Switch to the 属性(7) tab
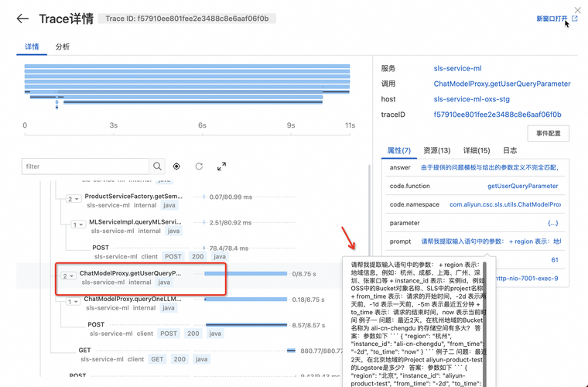The image size is (588, 387). pyautogui.click(x=399, y=150)
